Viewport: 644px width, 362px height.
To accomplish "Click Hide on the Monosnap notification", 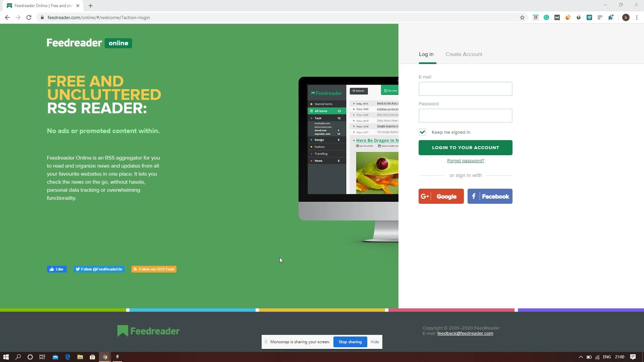I will [x=375, y=342].
